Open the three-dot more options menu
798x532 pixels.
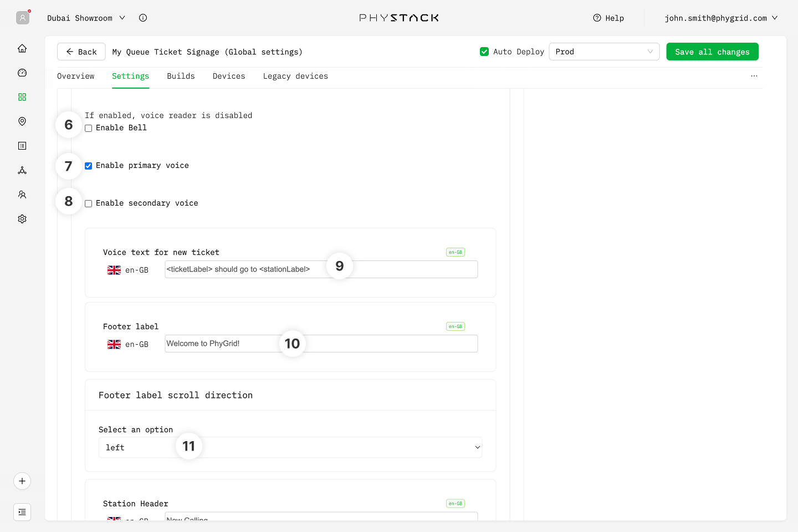pyautogui.click(x=754, y=76)
